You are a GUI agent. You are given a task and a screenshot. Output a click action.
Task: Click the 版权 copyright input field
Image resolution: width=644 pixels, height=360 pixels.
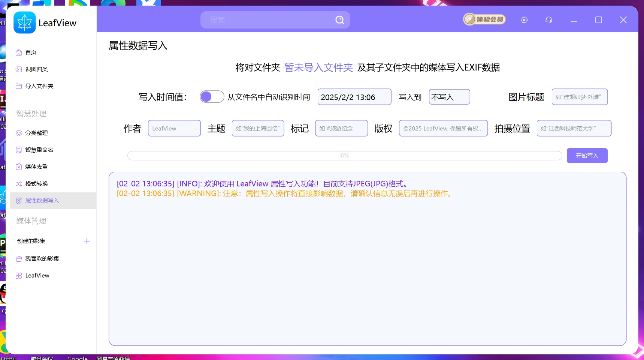(x=443, y=128)
